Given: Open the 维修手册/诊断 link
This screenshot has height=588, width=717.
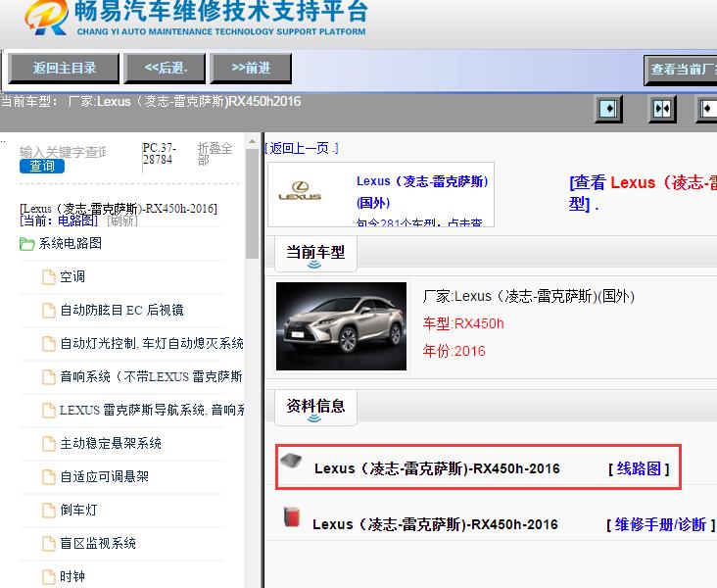Looking at the screenshot, I should click(x=660, y=524).
